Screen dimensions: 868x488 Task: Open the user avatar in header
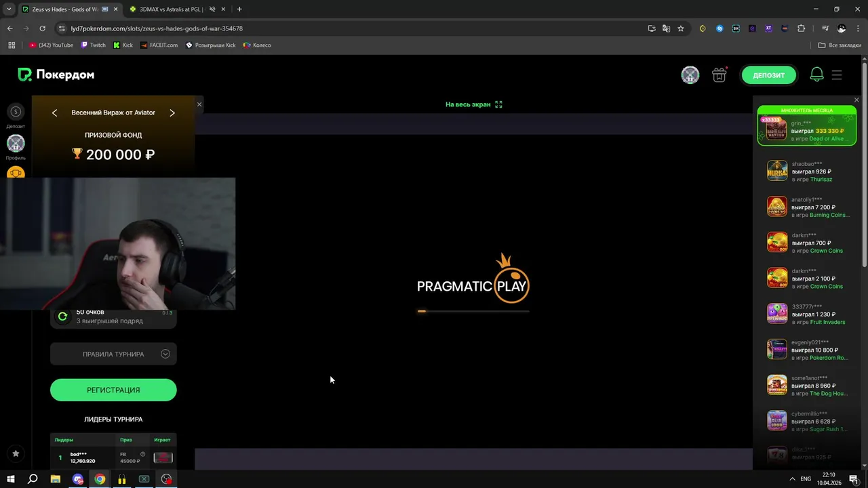(x=690, y=75)
